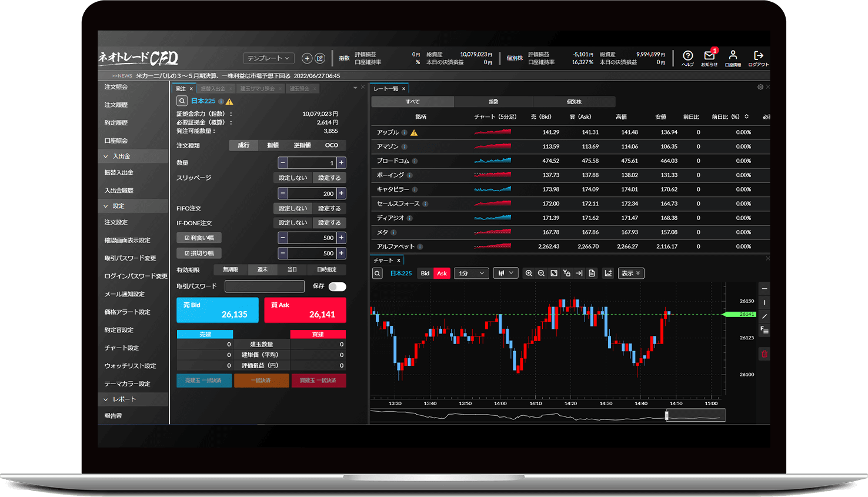The height and width of the screenshot is (497, 868).
Task: Delete chart drawings with trash icon
Action: click(764, 354)
